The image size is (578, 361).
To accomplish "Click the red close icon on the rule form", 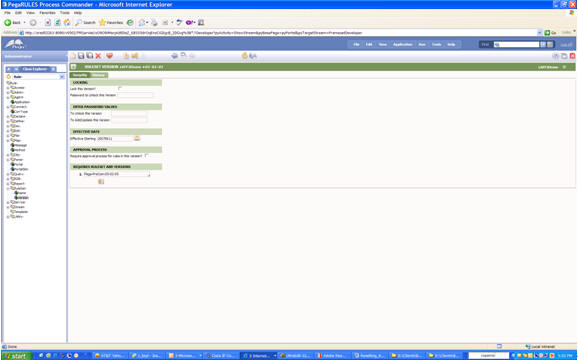I will pos(572,56).
